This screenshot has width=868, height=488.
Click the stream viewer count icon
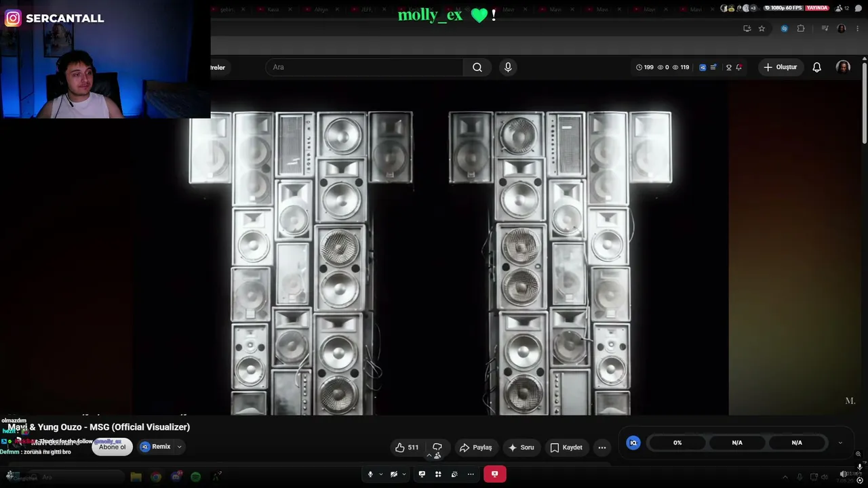pos(839,8)
